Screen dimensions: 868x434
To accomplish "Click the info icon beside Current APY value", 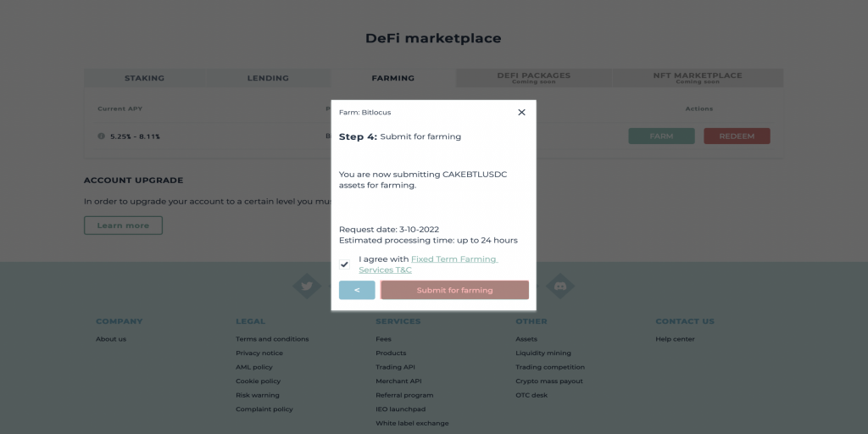I will pos(102,136).
